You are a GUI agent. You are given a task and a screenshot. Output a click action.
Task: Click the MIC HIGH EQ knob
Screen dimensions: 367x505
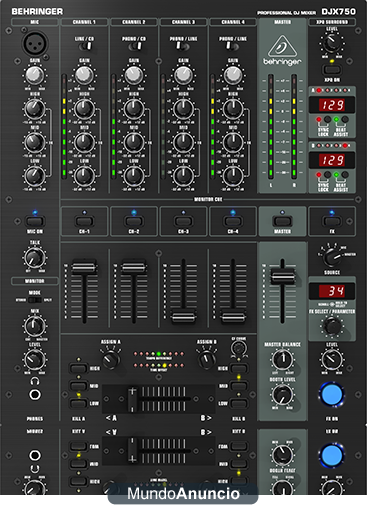point(35,109)
